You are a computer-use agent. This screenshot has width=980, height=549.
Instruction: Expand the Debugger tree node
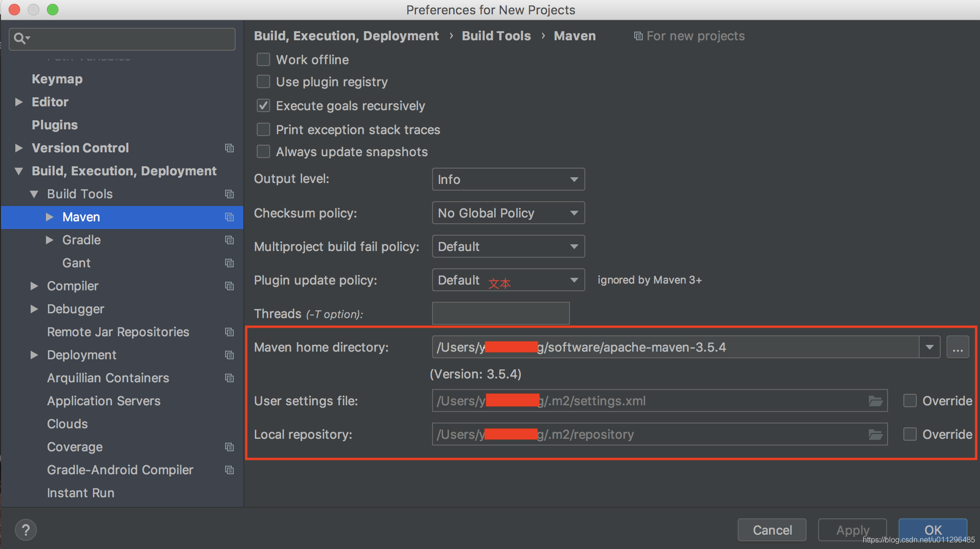point(34,309)
